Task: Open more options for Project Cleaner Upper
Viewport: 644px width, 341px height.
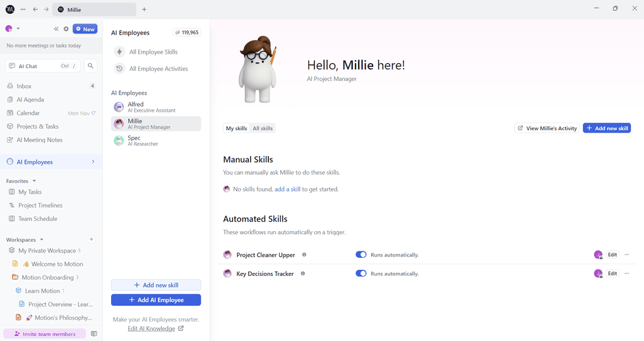Action: pos(627,254)
